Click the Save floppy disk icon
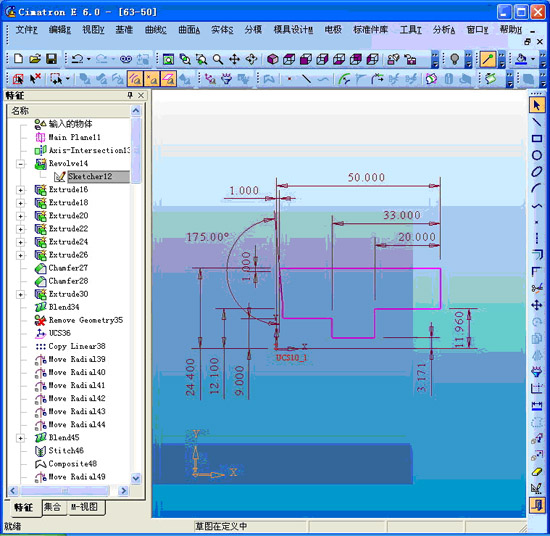The width and height of the screenshot is (550, 536). pyautogui.click(x=52, y=59)
